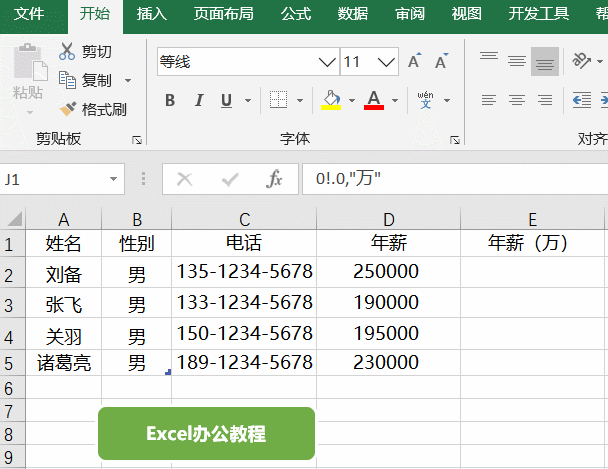Select the Format Painter (格式刷) tool
The height and width of the screenshot is (469, 608).
click(68, 109)
